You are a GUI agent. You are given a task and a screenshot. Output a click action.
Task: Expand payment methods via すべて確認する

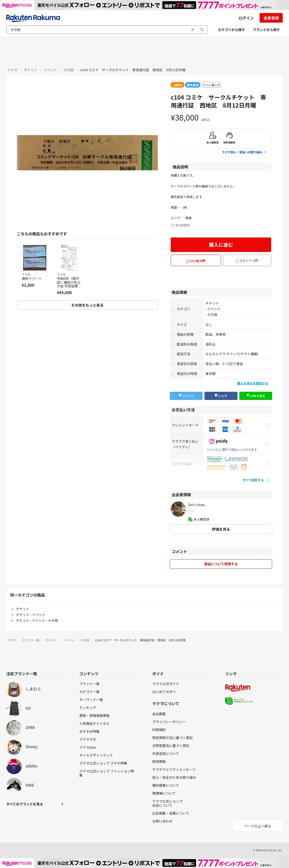point(256,480)
